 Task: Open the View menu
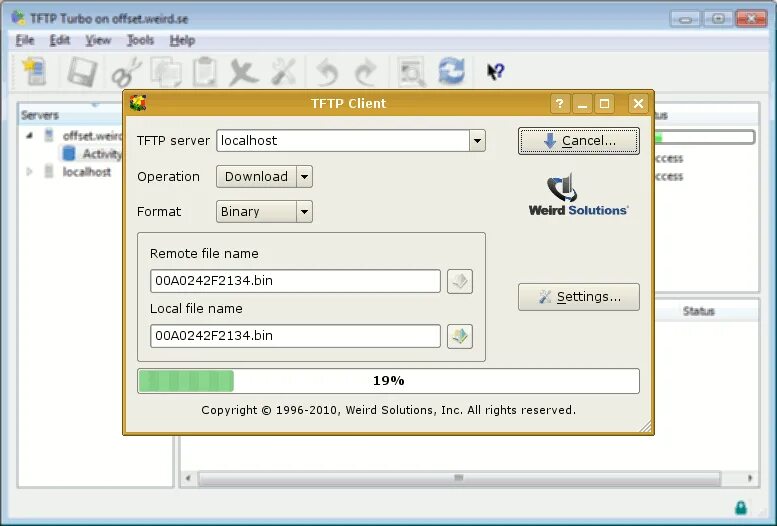[x=98, y=40]
